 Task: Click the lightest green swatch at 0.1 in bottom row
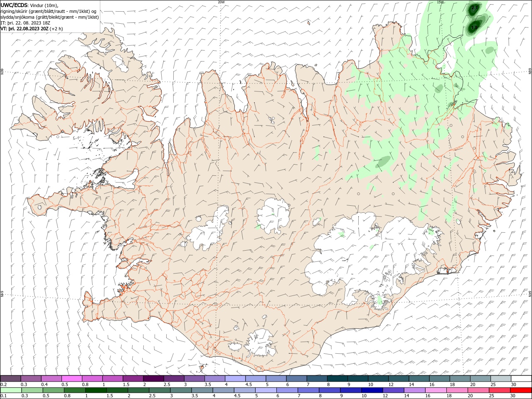click(11, 390)
